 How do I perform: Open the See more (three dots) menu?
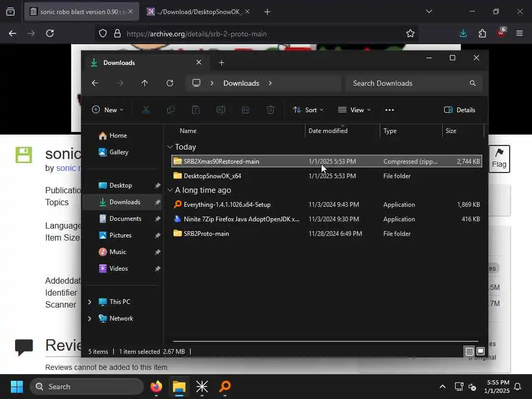(x=390, y=110)
